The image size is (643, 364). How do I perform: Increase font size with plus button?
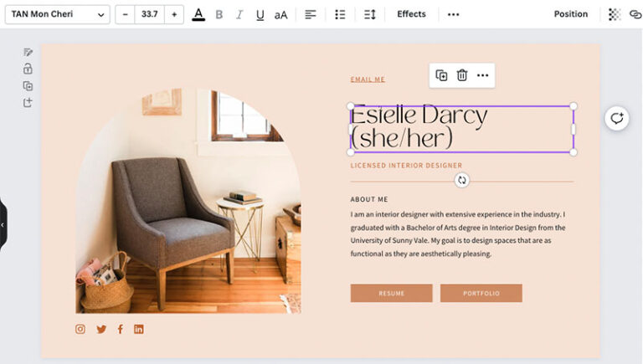[174, 14]
